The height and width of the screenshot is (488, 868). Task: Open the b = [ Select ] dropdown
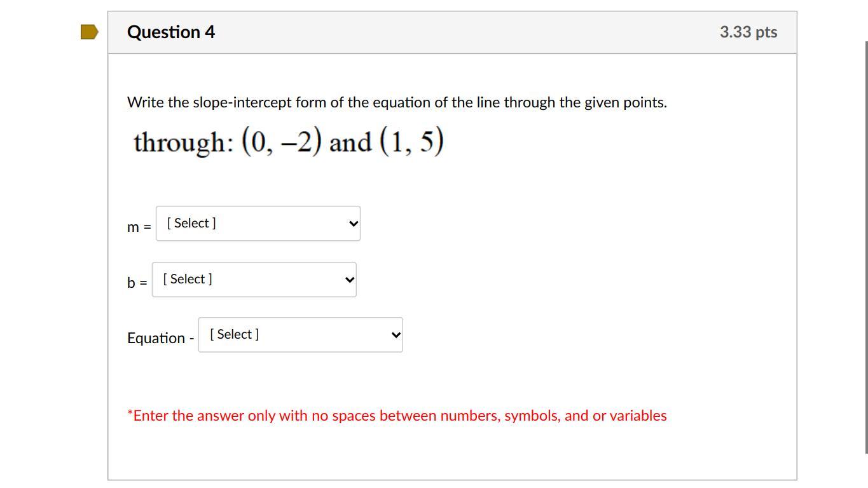[254, 280]
